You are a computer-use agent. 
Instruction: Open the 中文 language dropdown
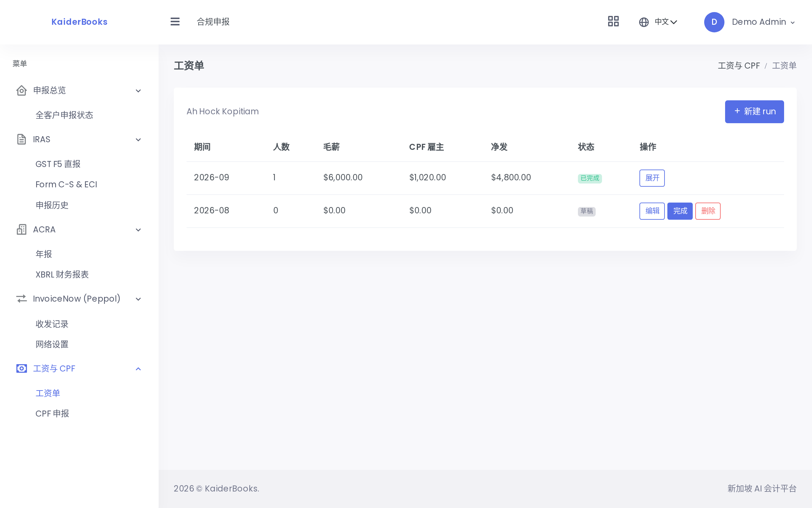pyautogui.click(x=666, y=22)
